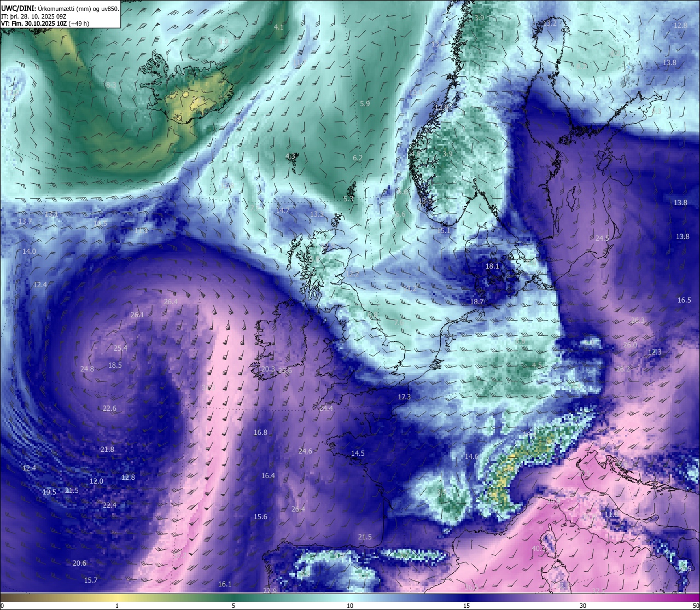
Task: Click the map value "4.1"
Action: [x=279, y=27]
